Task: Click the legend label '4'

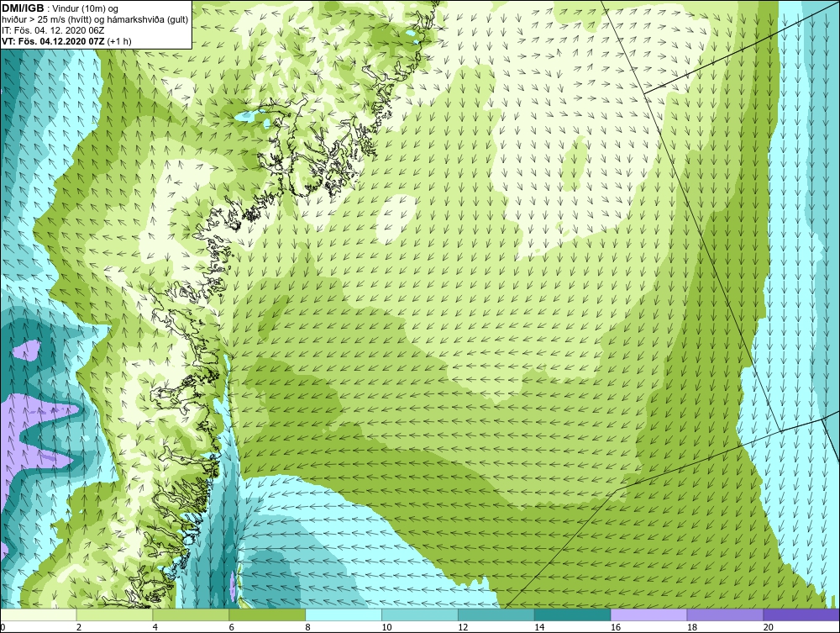Action: click(x=155, y=627)
